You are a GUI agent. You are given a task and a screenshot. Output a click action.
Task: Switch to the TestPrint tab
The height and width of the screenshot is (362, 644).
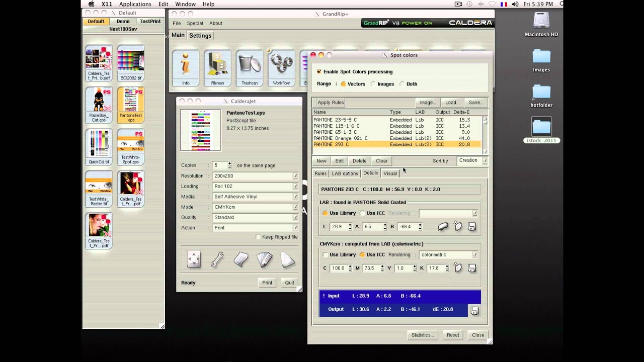[150, 22]
